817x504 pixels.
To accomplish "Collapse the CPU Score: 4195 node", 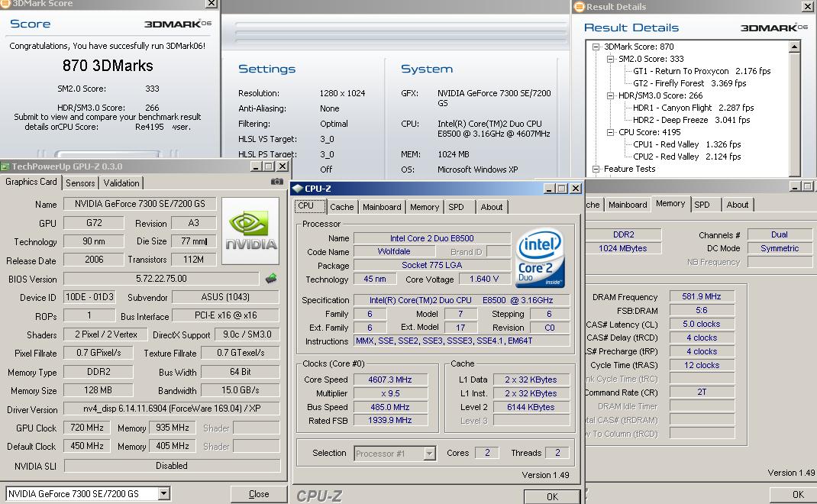I will [610, 132].
